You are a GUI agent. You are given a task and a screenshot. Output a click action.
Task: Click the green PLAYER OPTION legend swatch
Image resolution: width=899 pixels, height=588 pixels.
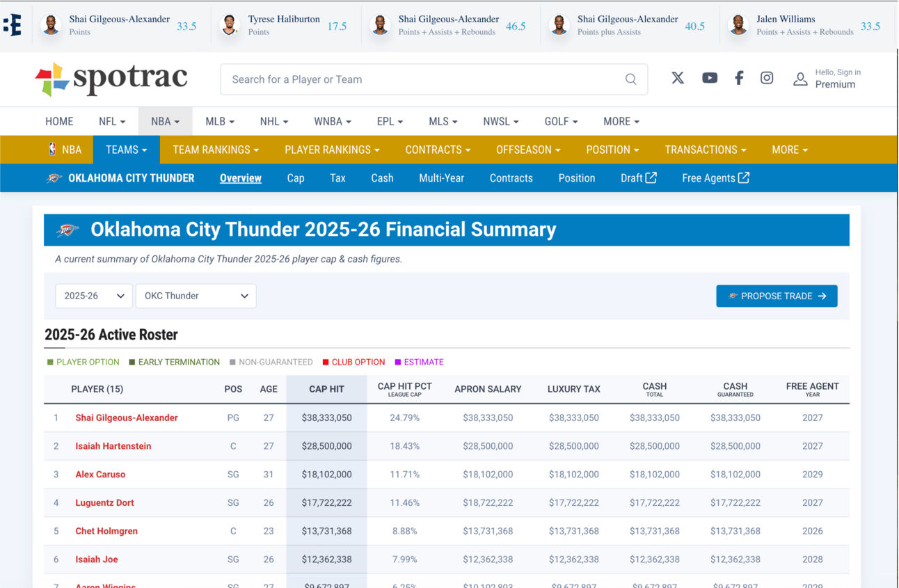(50, 362)
